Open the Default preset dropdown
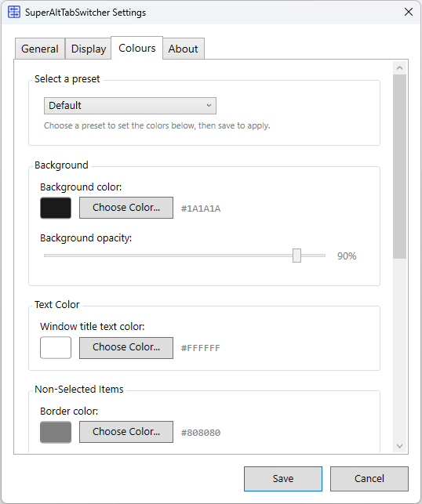The width and height of the screenshot is (422, 504). [130, 106]
